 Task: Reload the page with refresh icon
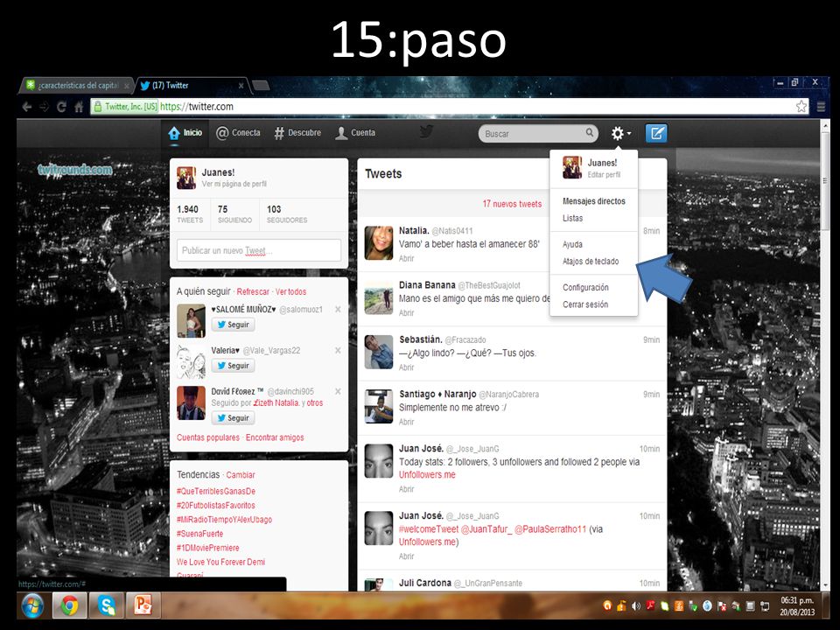pyautogui.click(x=61, y=107)
